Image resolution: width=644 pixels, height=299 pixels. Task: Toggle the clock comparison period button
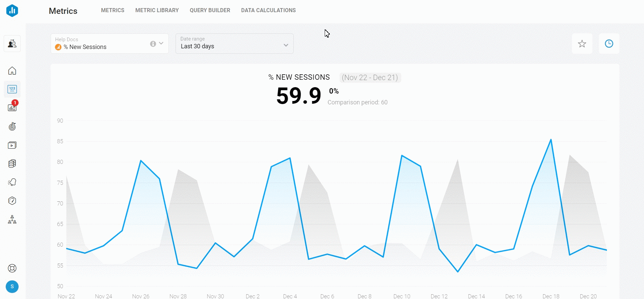(x=609, y=44)
